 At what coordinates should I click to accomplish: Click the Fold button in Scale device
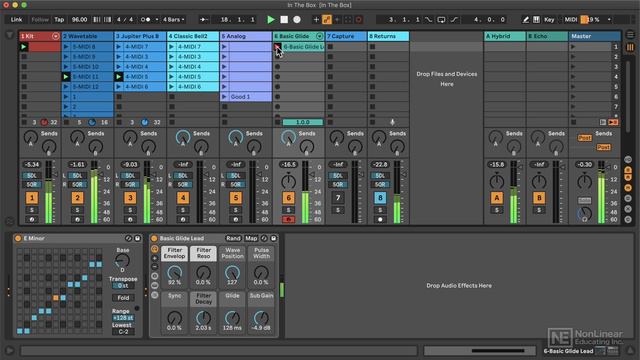click(x=123, y=298)
